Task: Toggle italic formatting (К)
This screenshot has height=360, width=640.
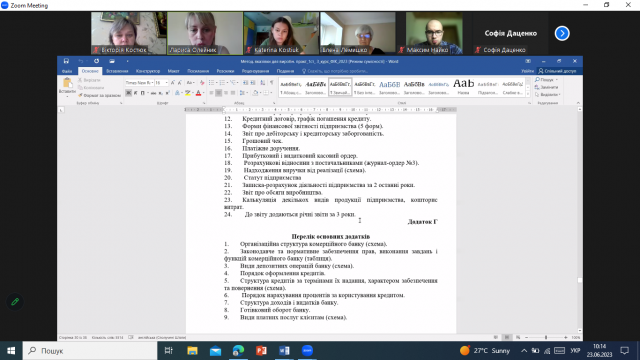Action: click(x=136, y=93)
